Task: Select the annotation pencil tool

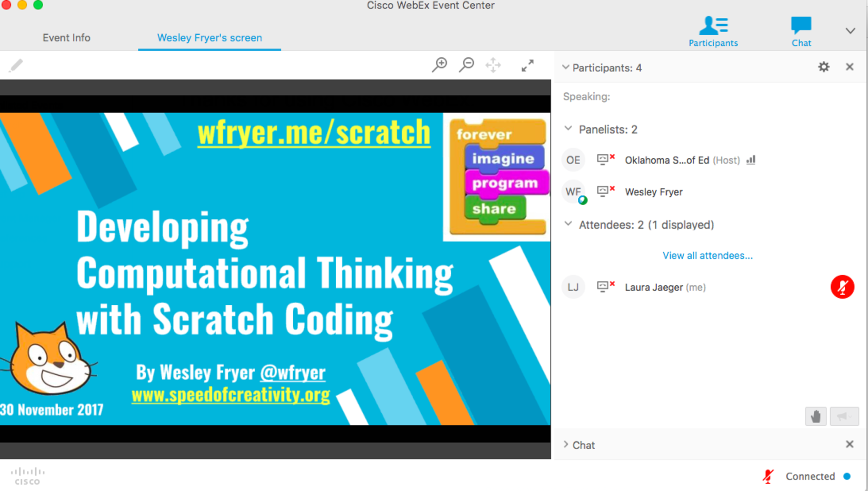Action: click(16, 66)
